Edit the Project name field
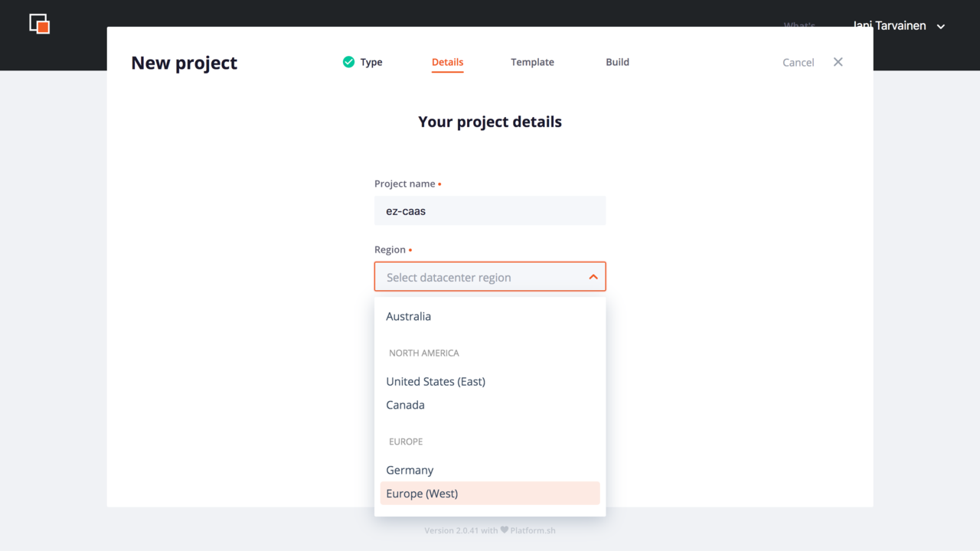This screenshot has height=551, width=980. [x=490, y=210]
